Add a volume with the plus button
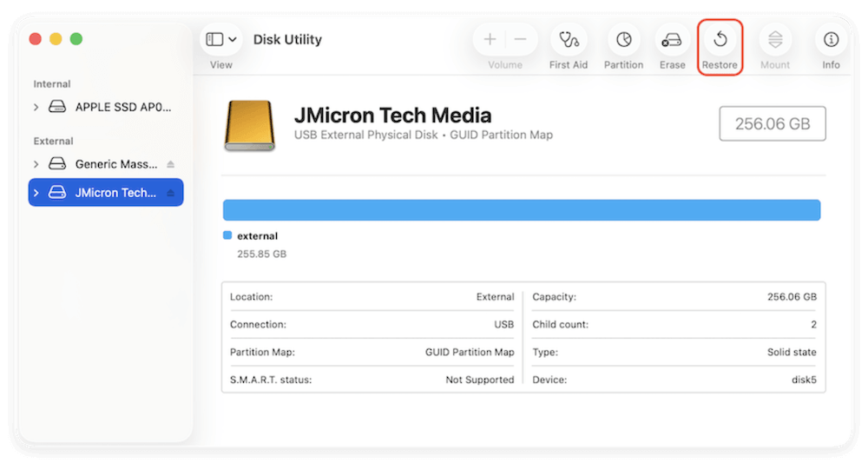Screen dimensions: 868x463 [x=490, y=39]
